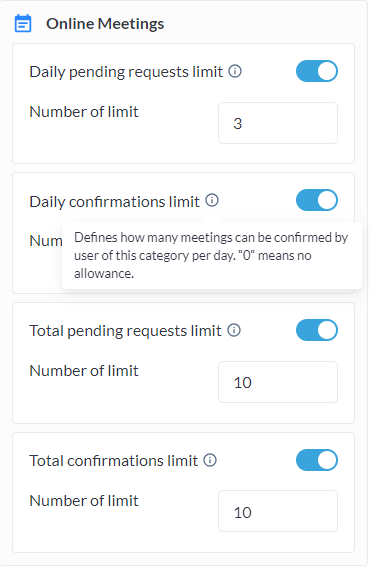The width and height of the screenshot is (370, 573).
Task: Click the Online Meetings calendar icon
Action: click(23, 24)
